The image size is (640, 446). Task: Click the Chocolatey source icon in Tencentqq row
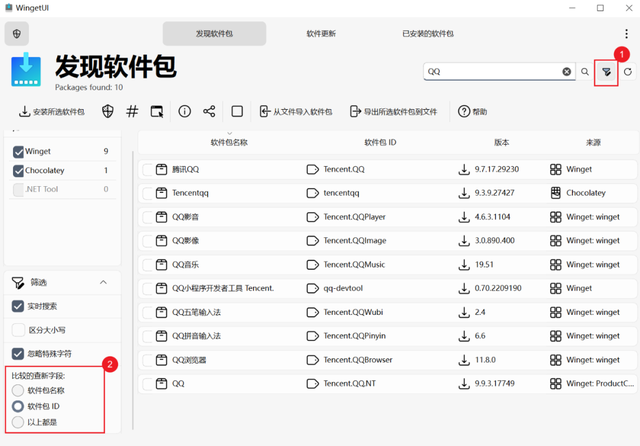(556, 193)
